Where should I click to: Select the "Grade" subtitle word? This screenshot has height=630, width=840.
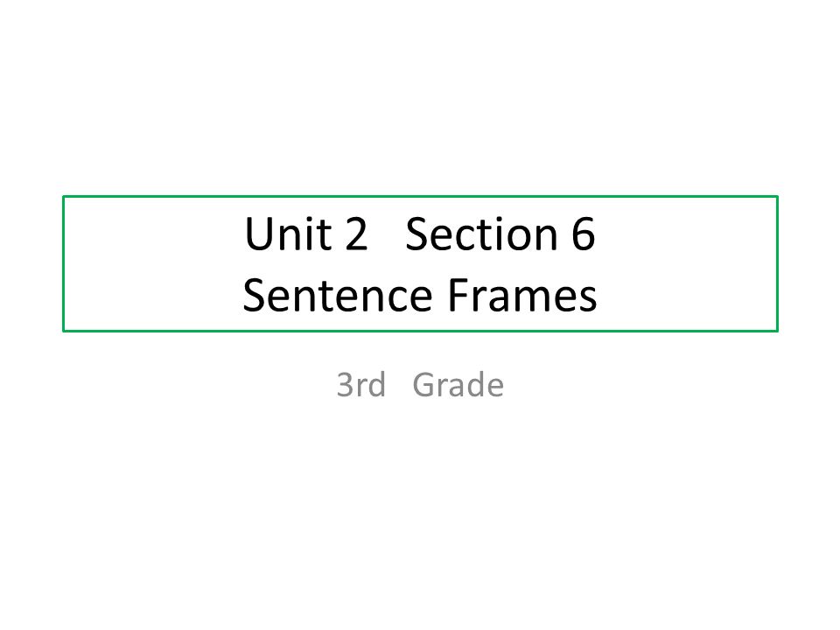click(x=458, y=385)
